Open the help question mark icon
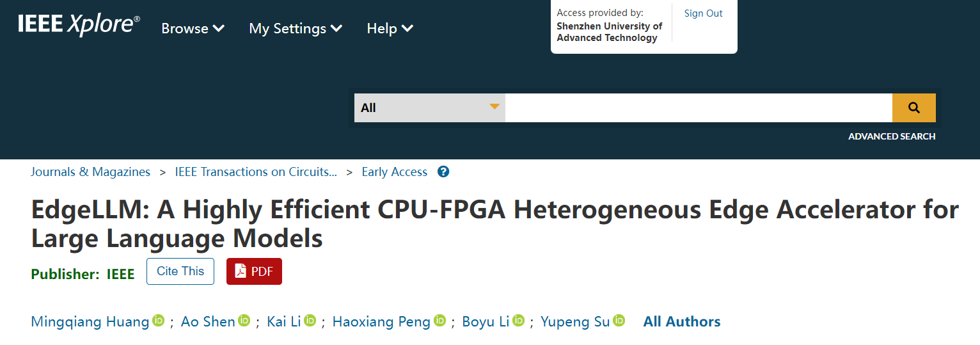This screenshot has height=345, width=980. 443,172
